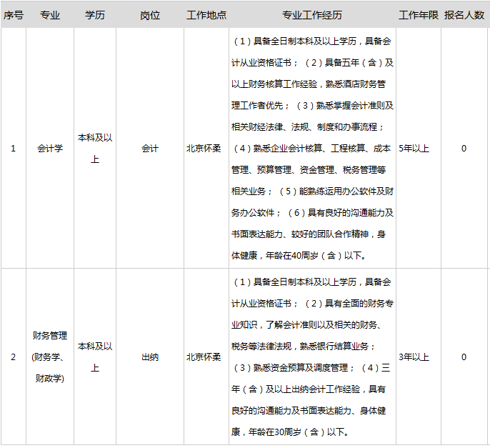
Task: Click the 工作年限 column header
Action: (x=417, y=15)
